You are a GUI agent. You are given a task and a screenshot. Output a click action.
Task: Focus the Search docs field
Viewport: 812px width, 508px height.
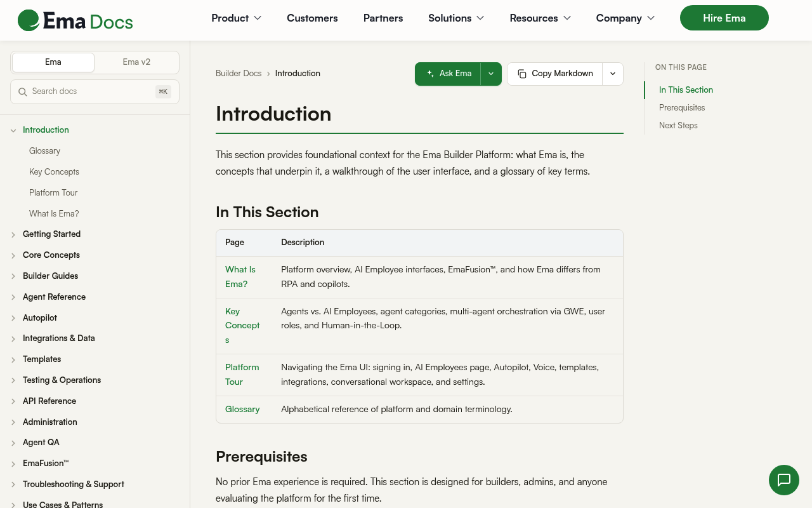[x=95, y=91]
